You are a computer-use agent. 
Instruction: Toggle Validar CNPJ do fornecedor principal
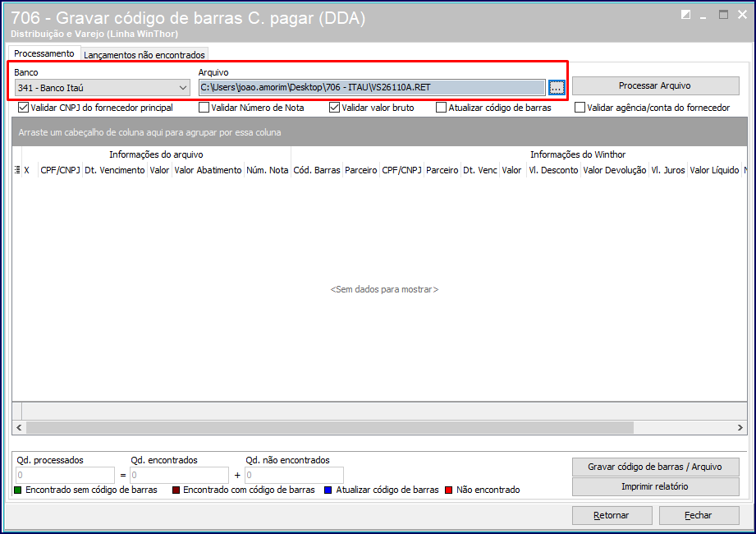[23, 108]
